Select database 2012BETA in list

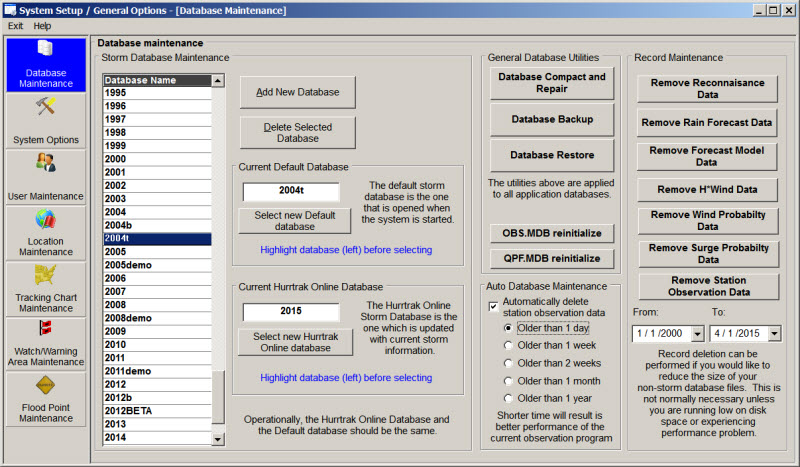(157, 411)
